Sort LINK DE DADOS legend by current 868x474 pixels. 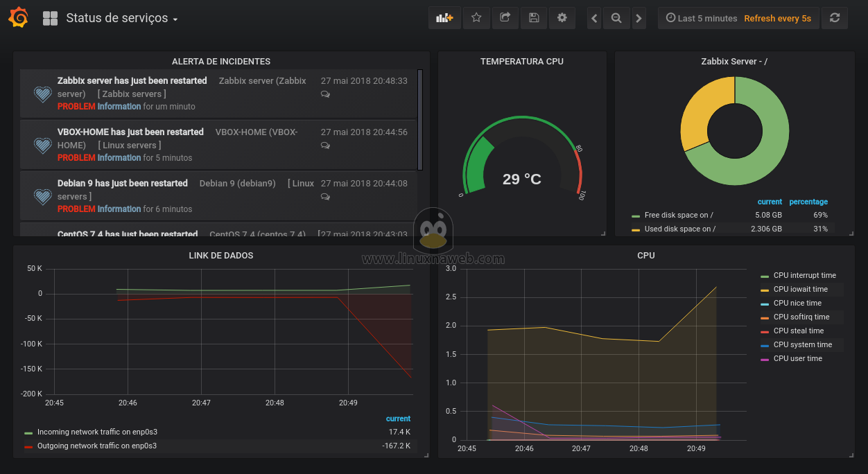(x=398, y=419)
